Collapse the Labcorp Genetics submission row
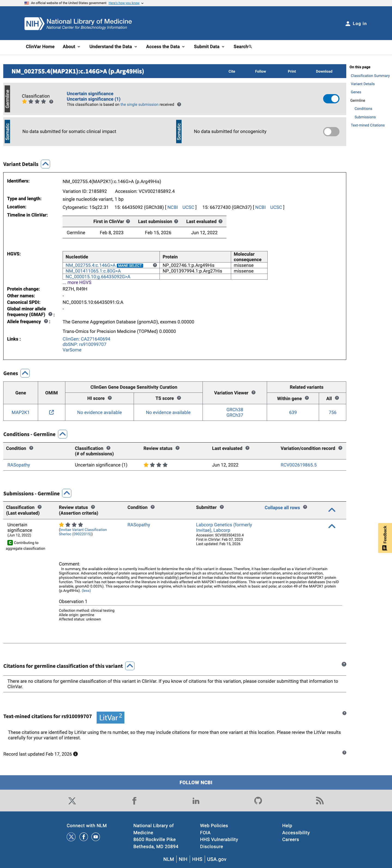Image resolution: width=392 pixels, height=868 pixels. pos(332,526)
